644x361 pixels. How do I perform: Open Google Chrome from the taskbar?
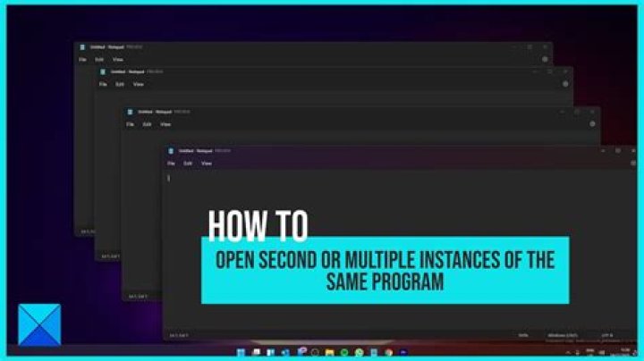point(388,352)
